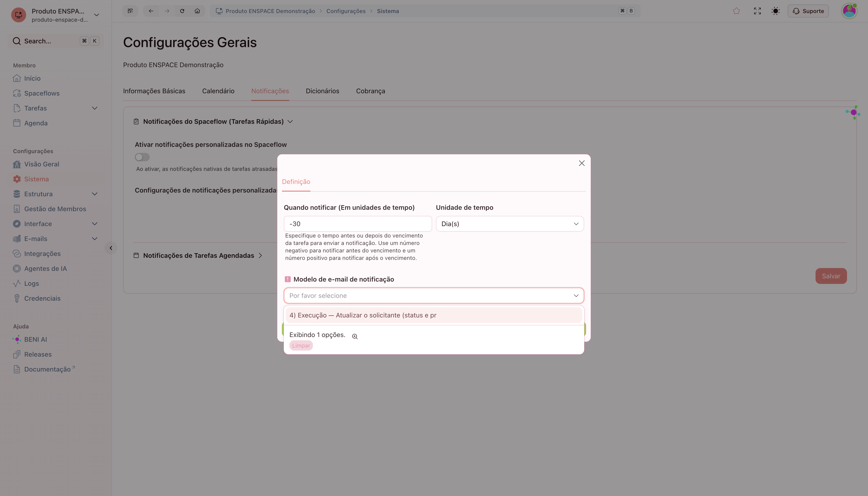Click the BENI AI floating assistant icon

point(853,112)
